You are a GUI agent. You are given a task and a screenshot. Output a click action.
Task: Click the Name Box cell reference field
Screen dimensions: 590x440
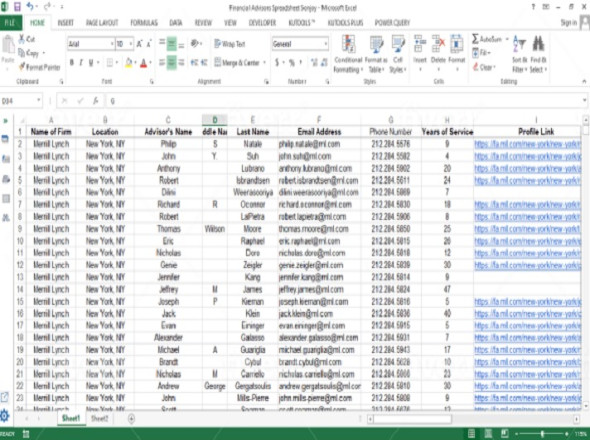[x=20, y=100]
